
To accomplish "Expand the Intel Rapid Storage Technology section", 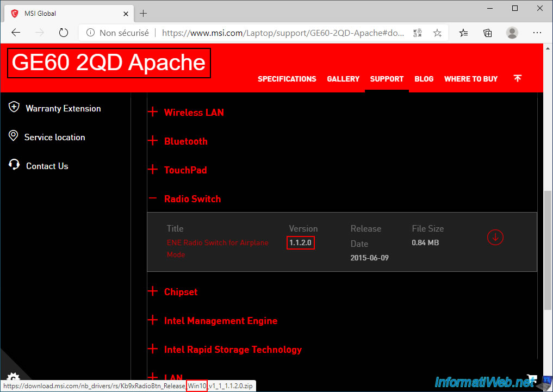I will tap(225, 350).
